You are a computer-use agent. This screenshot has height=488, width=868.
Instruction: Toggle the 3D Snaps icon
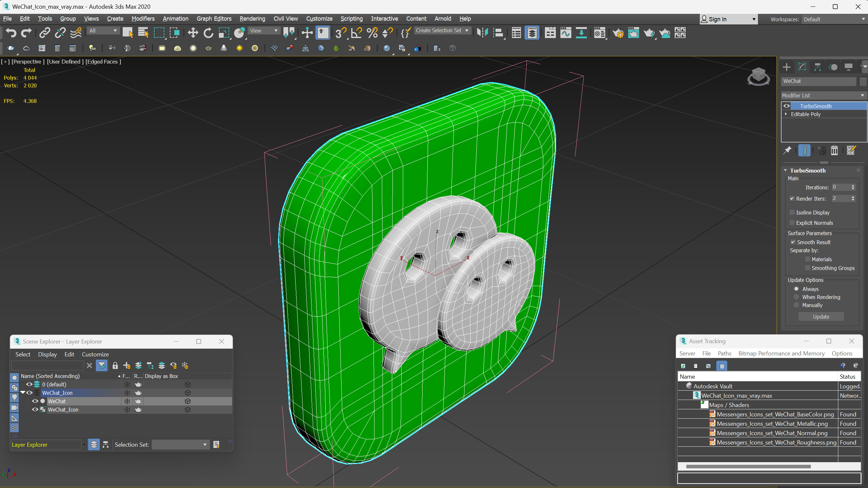341,33
